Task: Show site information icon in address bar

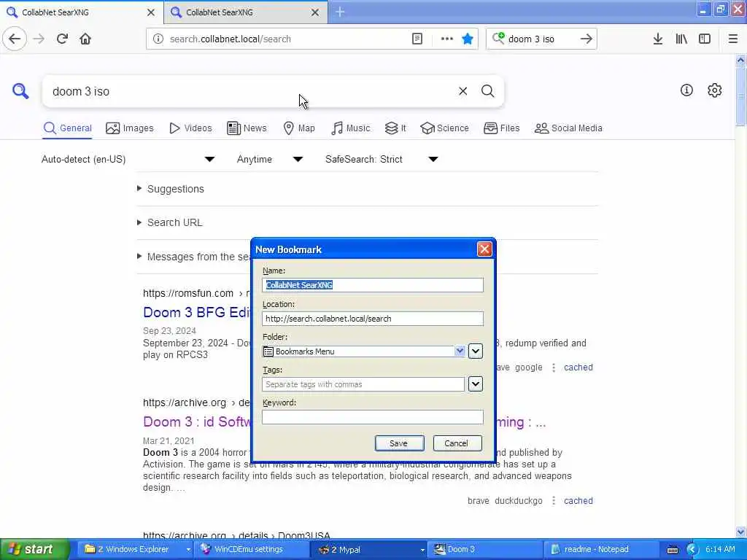Action: tap(158, 39)
